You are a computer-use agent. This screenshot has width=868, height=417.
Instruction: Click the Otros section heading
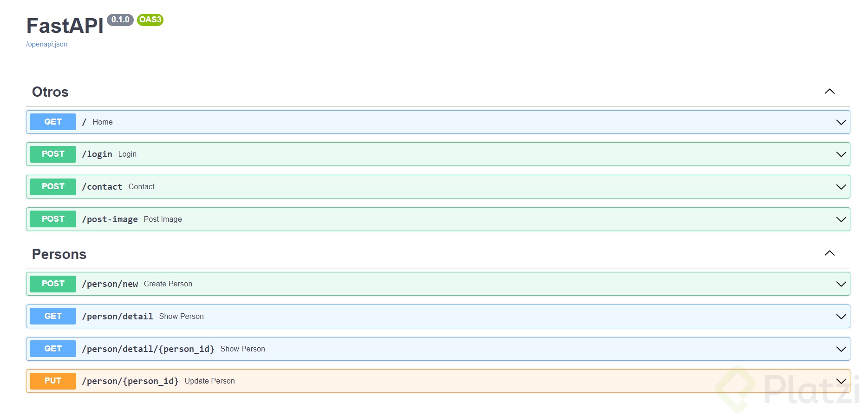tap(50, 92)
